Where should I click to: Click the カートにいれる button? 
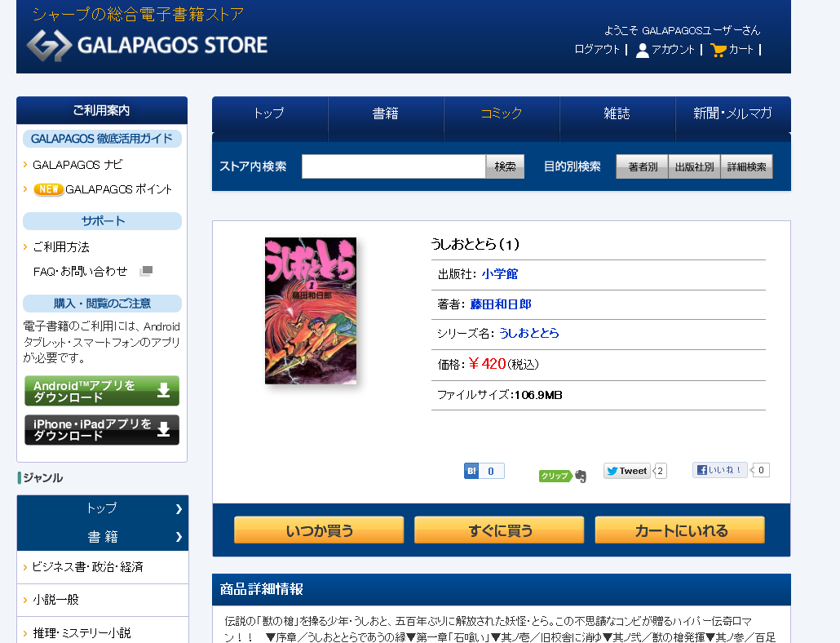tap(680, 530)
